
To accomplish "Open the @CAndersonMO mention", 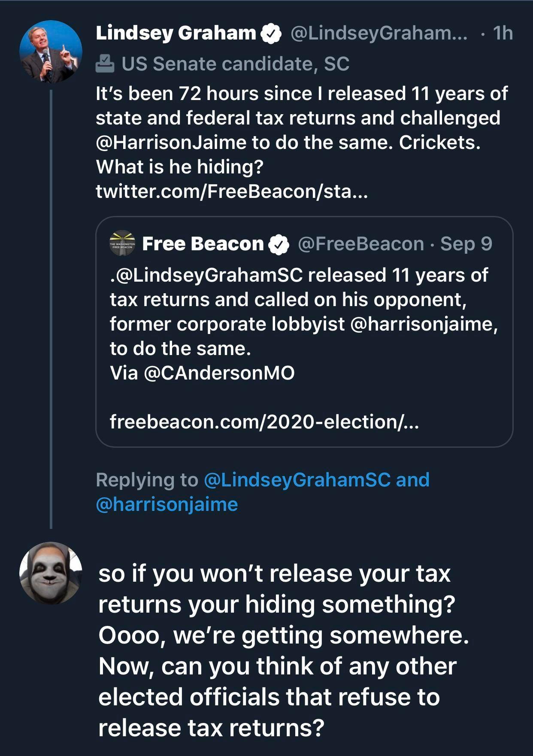I will point(219,373).
